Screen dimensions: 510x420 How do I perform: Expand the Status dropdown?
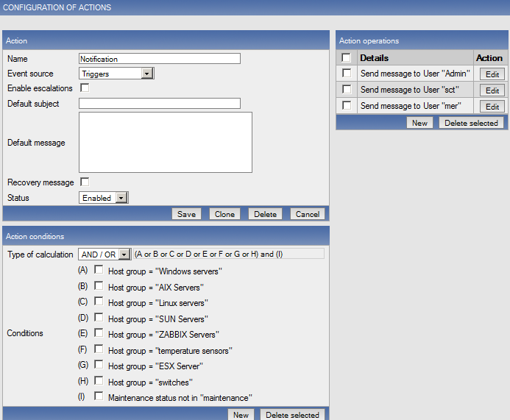point(121,198)
